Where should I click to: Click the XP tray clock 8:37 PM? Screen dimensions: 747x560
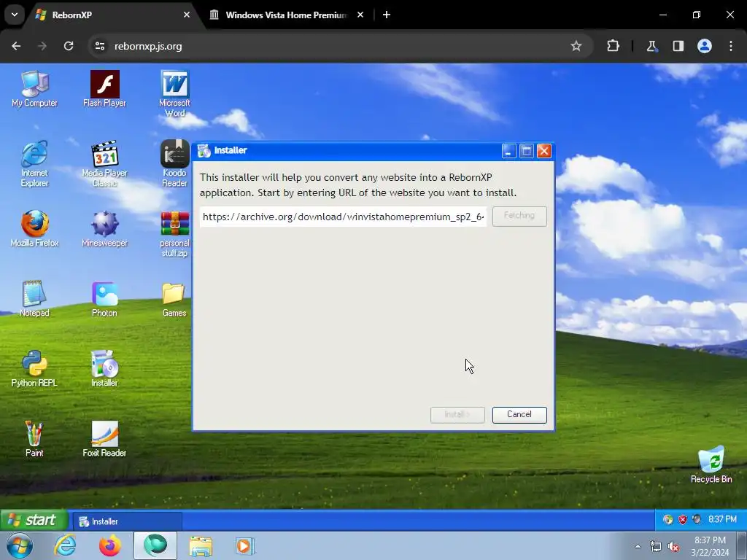[722, 519]
